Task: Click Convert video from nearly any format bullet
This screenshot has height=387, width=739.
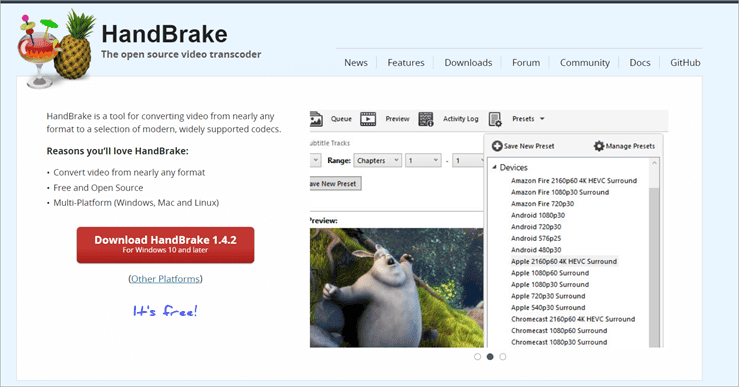Action: pyautogui.click(x=129, y=173)
